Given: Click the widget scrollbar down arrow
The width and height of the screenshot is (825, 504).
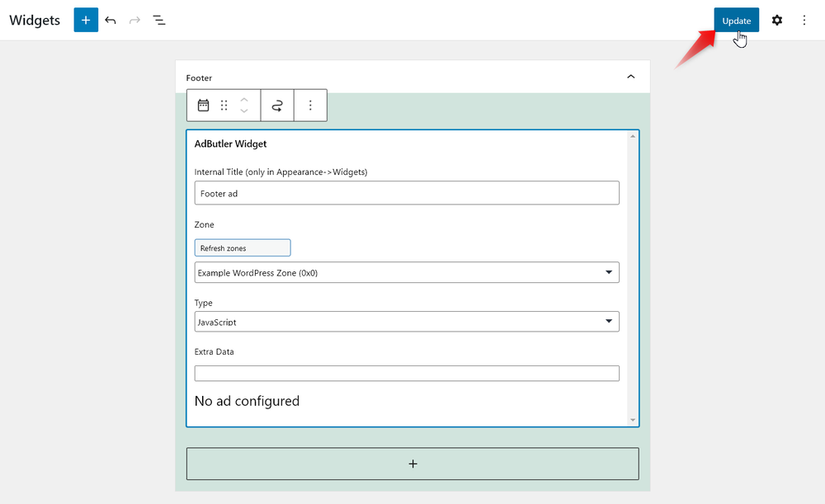Looking at the screenshot, I should [633, 420].
